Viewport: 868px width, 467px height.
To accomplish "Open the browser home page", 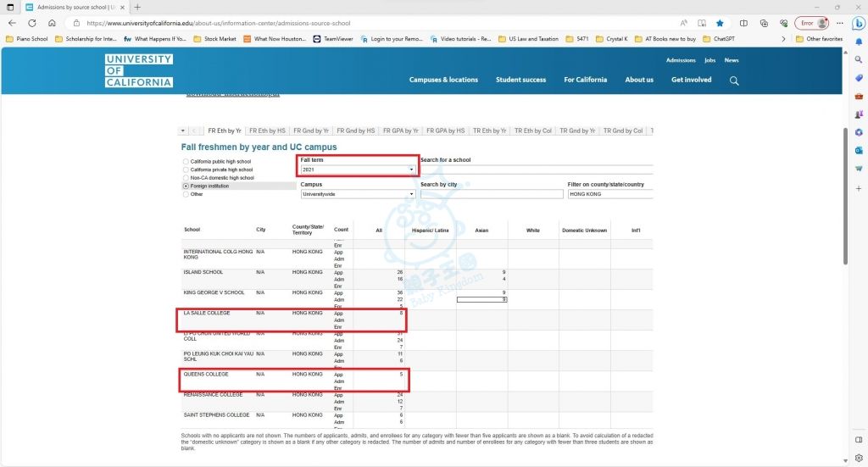I will coord(52,23).
